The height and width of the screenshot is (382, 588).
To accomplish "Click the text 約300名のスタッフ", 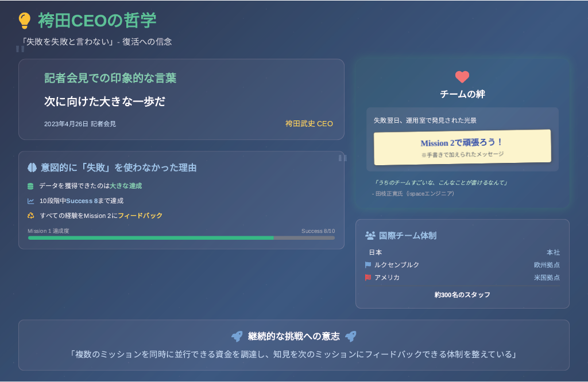I will (x=462, y=295).
